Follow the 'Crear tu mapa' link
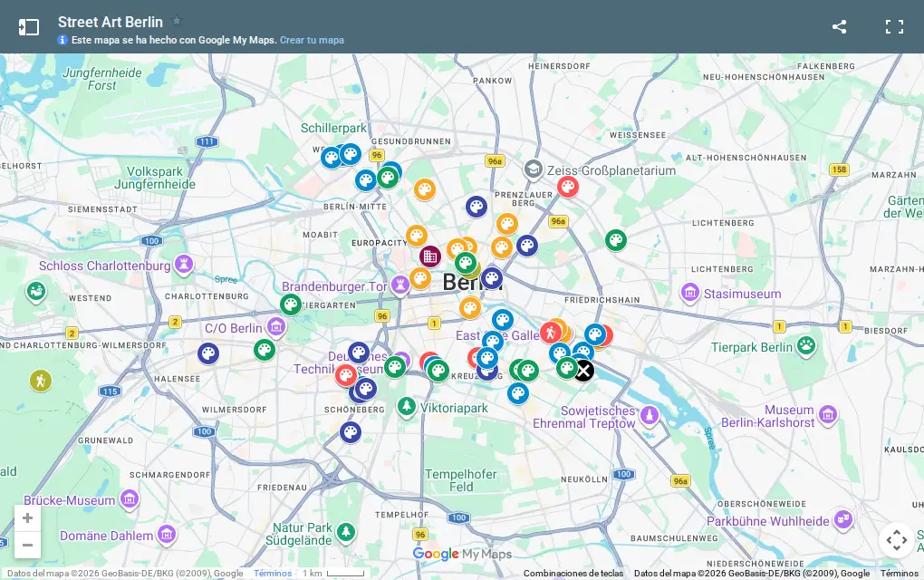Screen dimensions: 924x580 312,40
